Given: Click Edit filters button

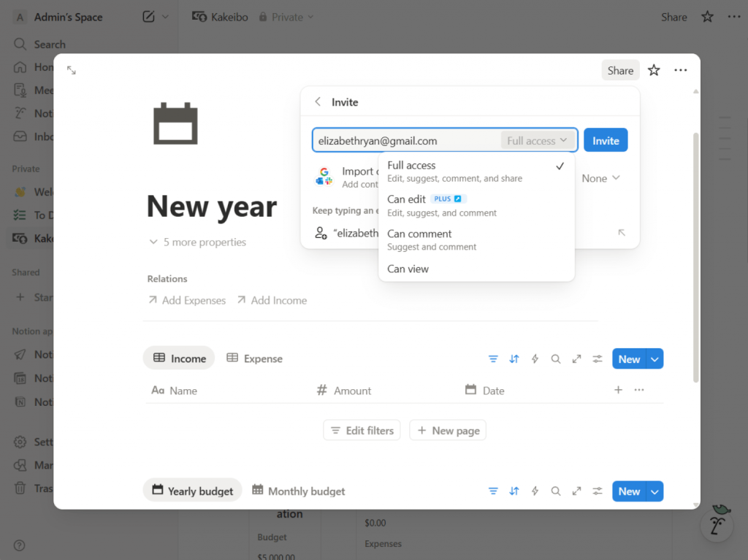Looking at the screenshot, I should (362, 431).
